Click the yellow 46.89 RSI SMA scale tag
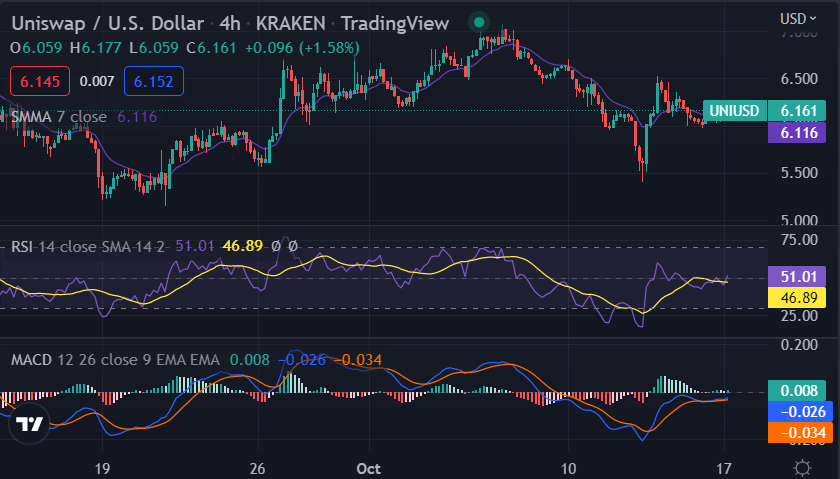 (x=797, y=297)
